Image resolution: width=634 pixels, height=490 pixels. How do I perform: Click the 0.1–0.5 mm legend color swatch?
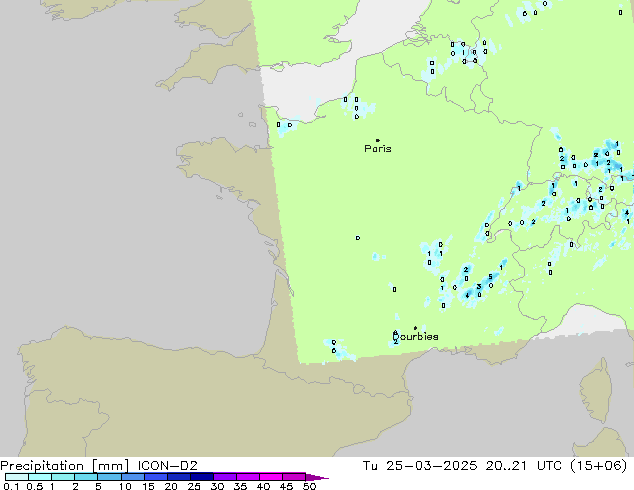(x=17, y=477)
